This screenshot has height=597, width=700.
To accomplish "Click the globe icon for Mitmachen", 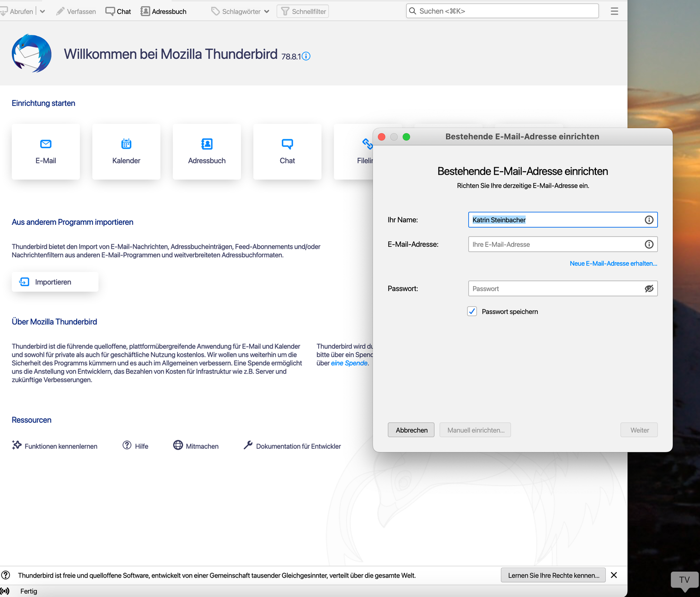I will [x=178, y=445].
